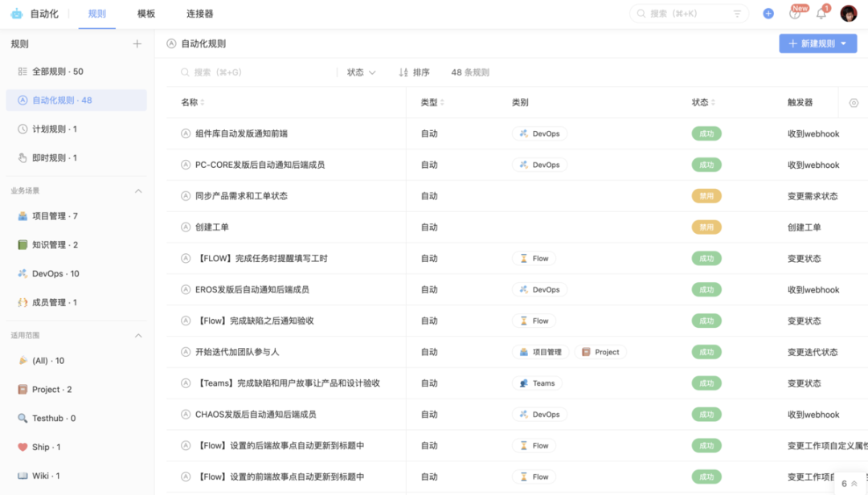Collapse the 适用范围 section

click(x=137, y=336)
